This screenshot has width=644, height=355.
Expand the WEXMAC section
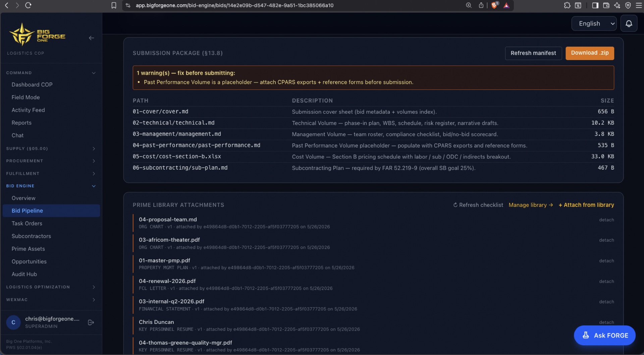(x=51, y=300)
